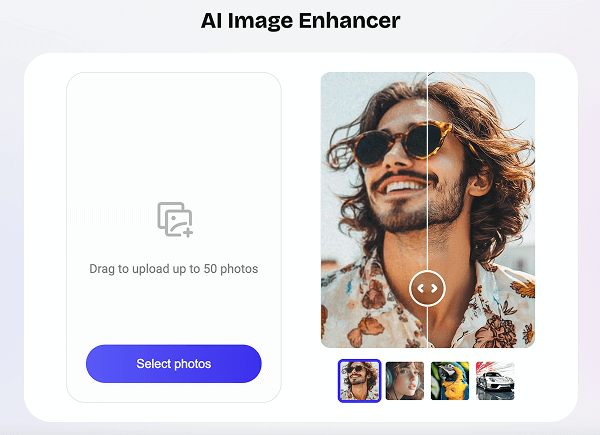This screenshot has height=435, width=600.
Task: Choose the woman with headphones thumbnail
Action: [x=405, y=381]
